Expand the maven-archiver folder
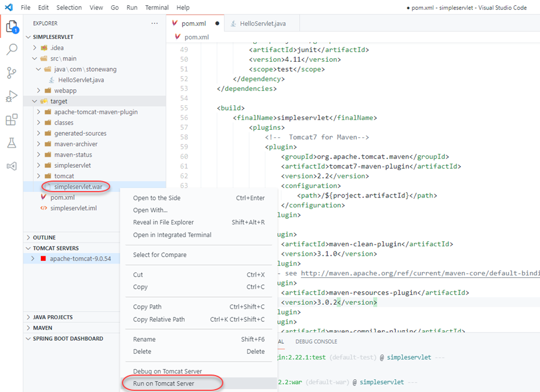This screenshot has width=540, height=392. tap(38, 144)
